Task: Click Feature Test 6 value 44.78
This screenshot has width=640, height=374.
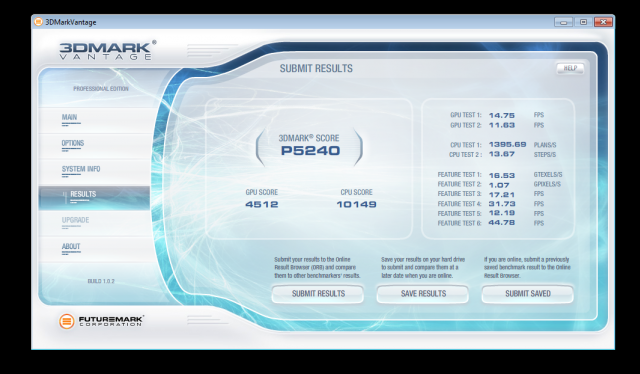Action: coord(502,223)
